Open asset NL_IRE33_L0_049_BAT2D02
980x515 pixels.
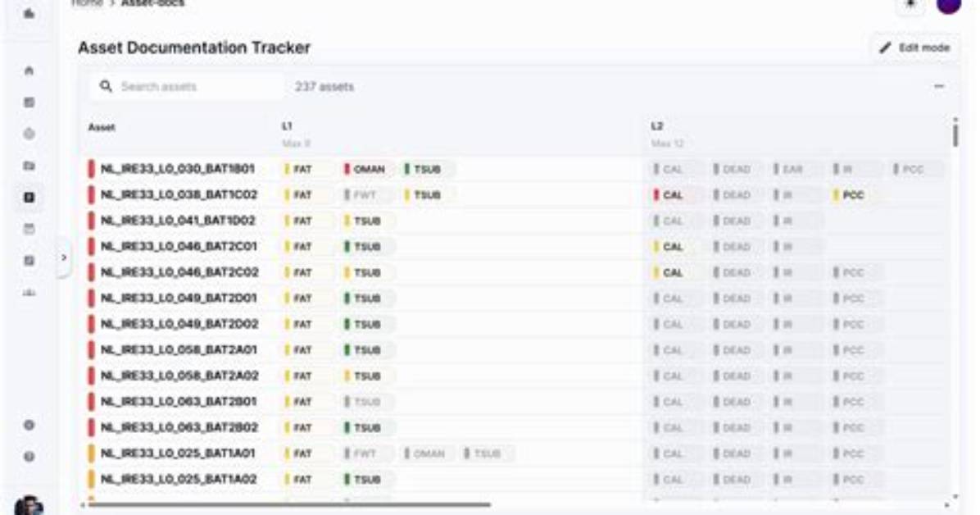point(179,324)
